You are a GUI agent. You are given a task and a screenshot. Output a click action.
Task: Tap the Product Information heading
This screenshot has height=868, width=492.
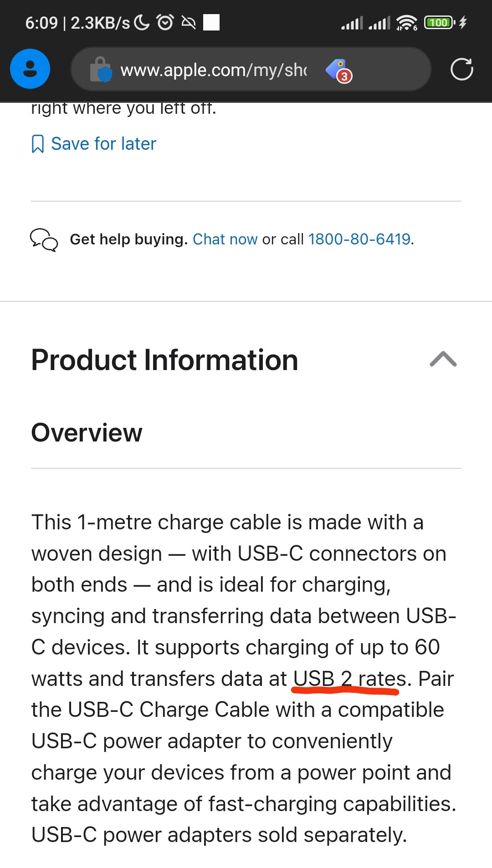click(164, 360)
